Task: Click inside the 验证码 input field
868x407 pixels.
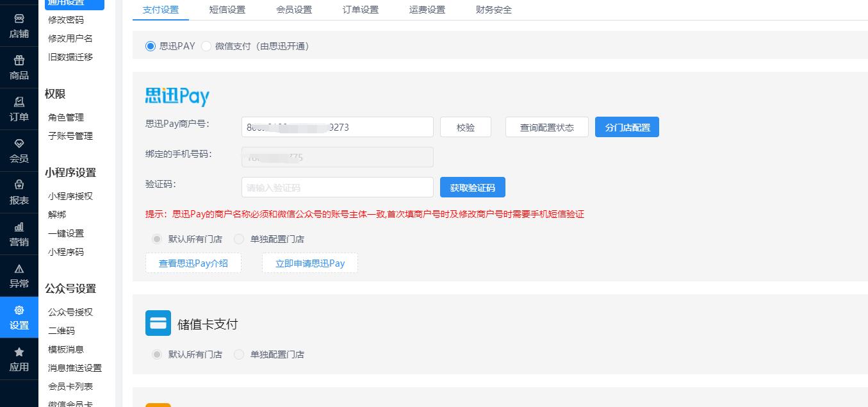Action: (x=338, y=187)
